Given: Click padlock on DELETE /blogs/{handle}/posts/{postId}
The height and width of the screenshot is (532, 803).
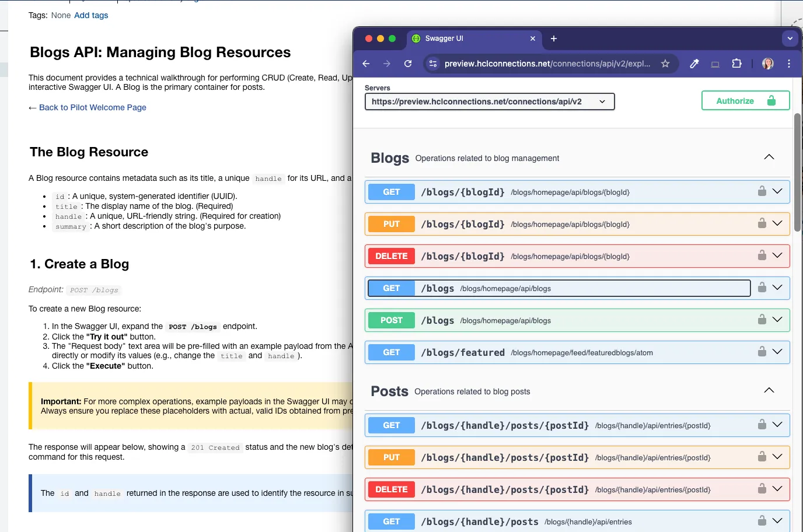Looking at the screenshot, I should click(762, 489).
